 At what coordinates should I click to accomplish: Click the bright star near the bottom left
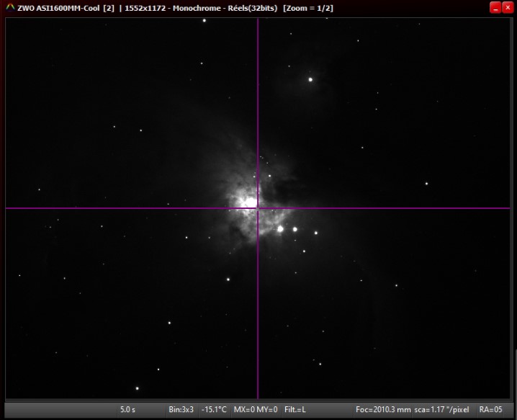click(x=137, y=388)
